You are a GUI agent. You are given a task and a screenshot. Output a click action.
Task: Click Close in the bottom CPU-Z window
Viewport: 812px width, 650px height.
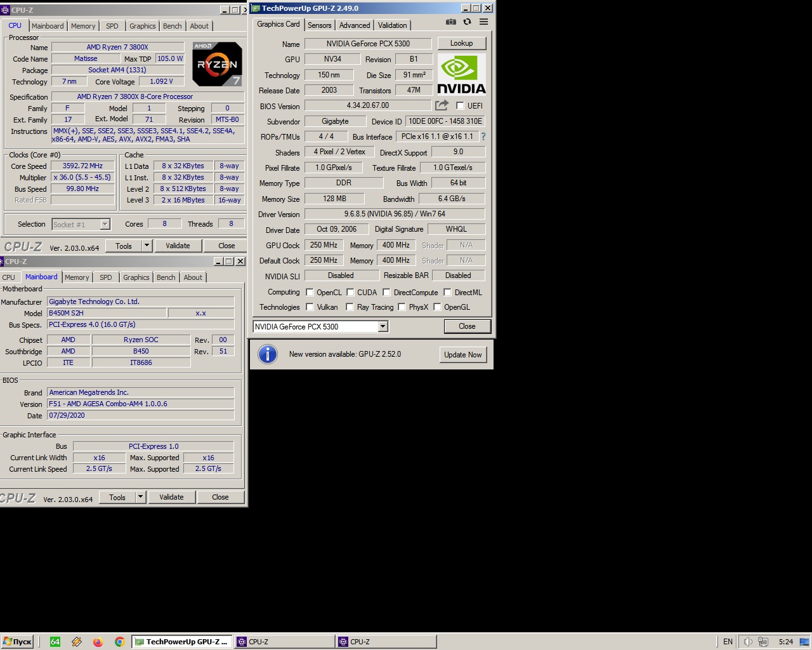220,497
